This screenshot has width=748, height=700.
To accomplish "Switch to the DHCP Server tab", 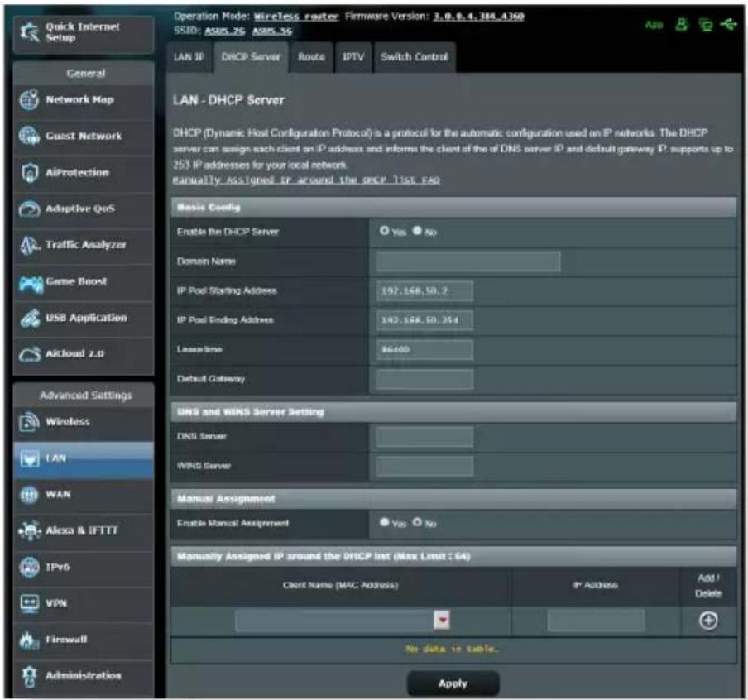I will click(x=252, y=57).
